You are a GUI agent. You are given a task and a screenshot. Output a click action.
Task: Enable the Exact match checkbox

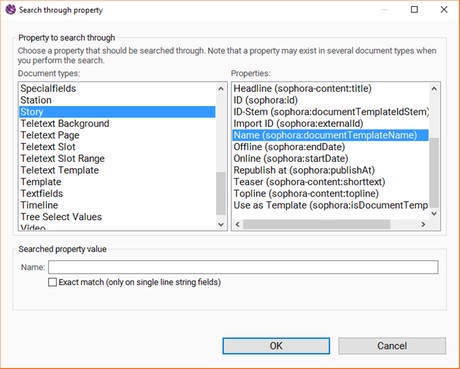(52, 282)
